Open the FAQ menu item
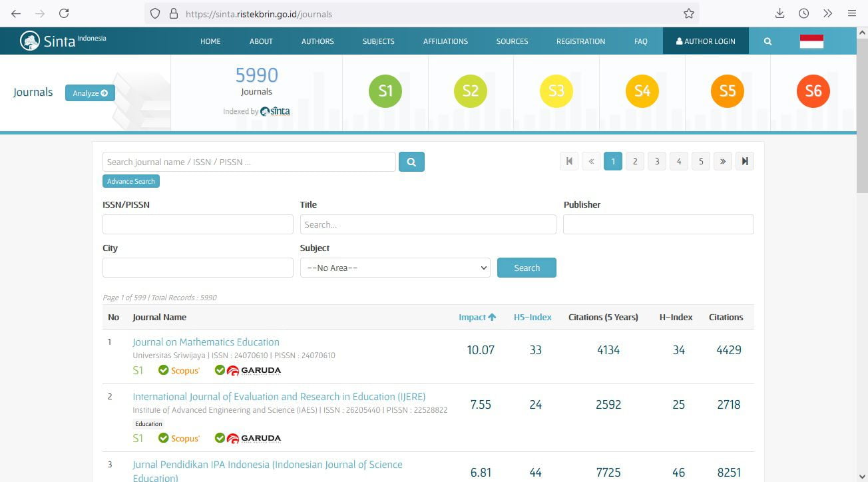 [x=641, y=41]
